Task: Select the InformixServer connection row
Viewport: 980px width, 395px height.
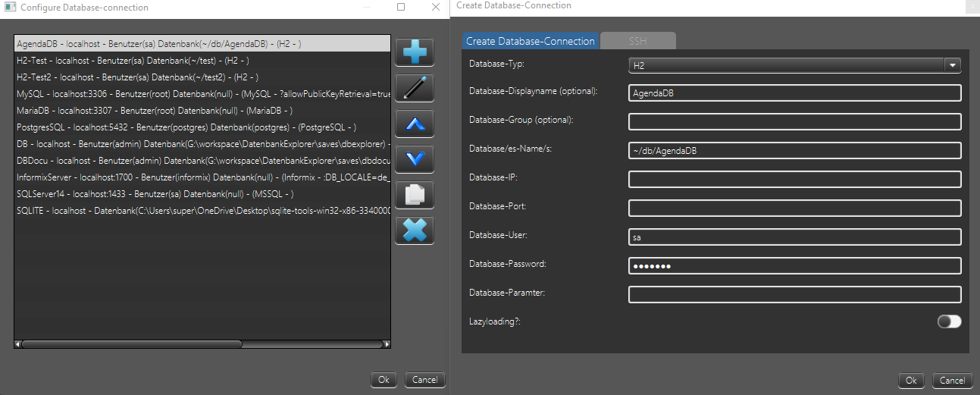Action: coord(202,177)
